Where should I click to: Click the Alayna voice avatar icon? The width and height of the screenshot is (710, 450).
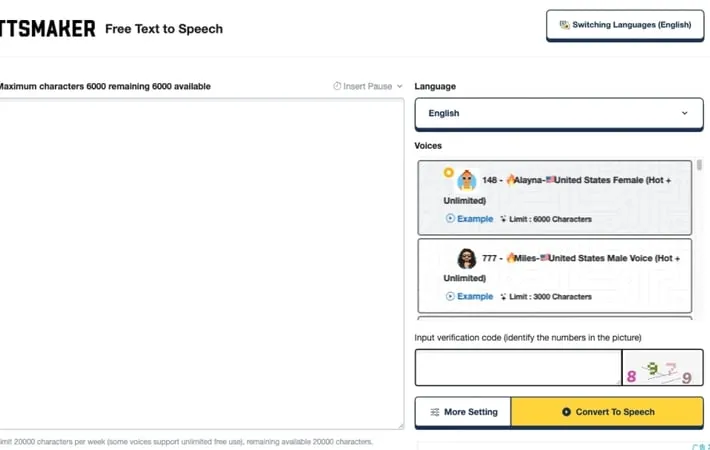pyautogui.click(x=467, y=181)
